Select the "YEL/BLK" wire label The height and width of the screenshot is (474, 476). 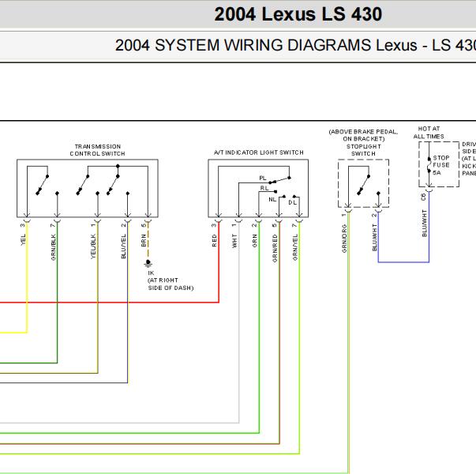93,246
